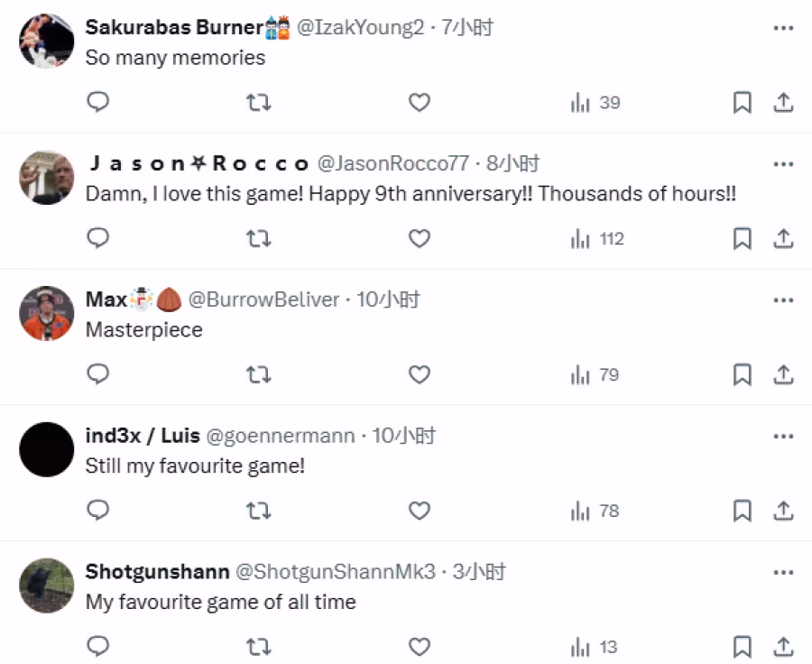The image size is (812, 664).
Task: Reply to the "So many memories" tweet
Action: tap(98, 103)
